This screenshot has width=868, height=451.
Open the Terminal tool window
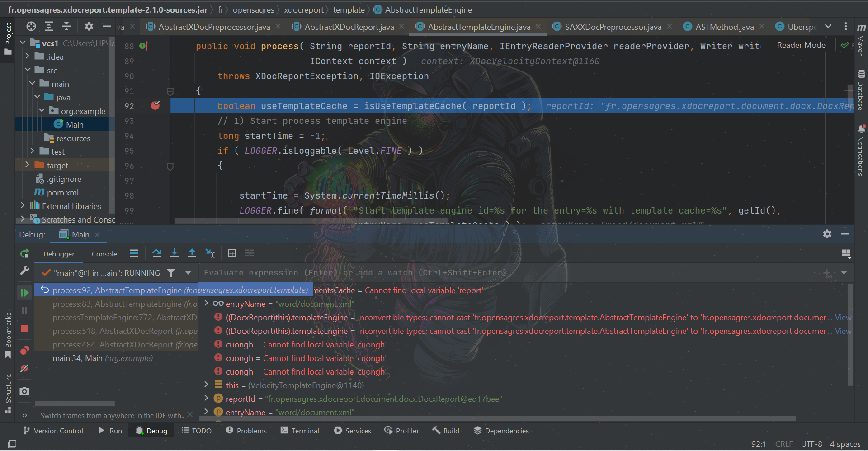coord(300,431)
